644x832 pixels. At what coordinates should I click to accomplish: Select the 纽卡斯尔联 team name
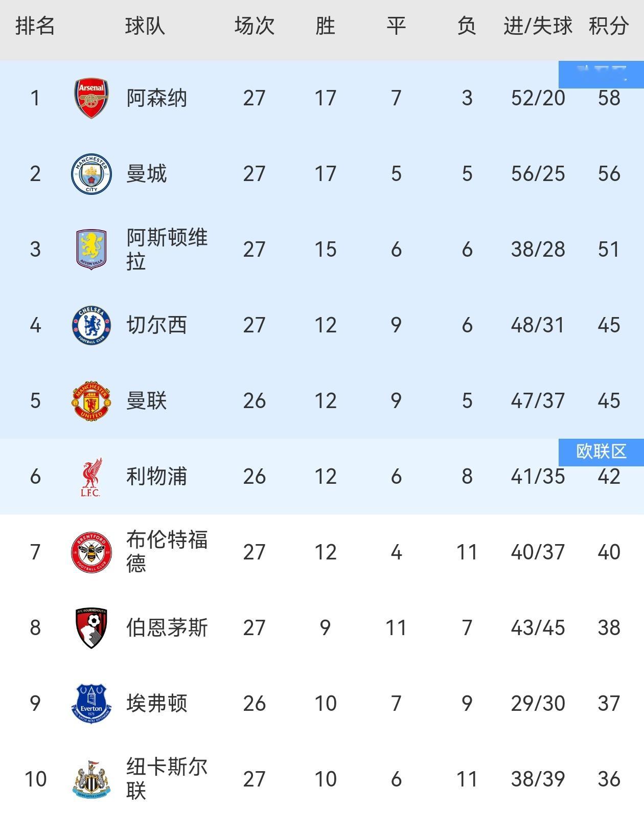pos(167,779)
